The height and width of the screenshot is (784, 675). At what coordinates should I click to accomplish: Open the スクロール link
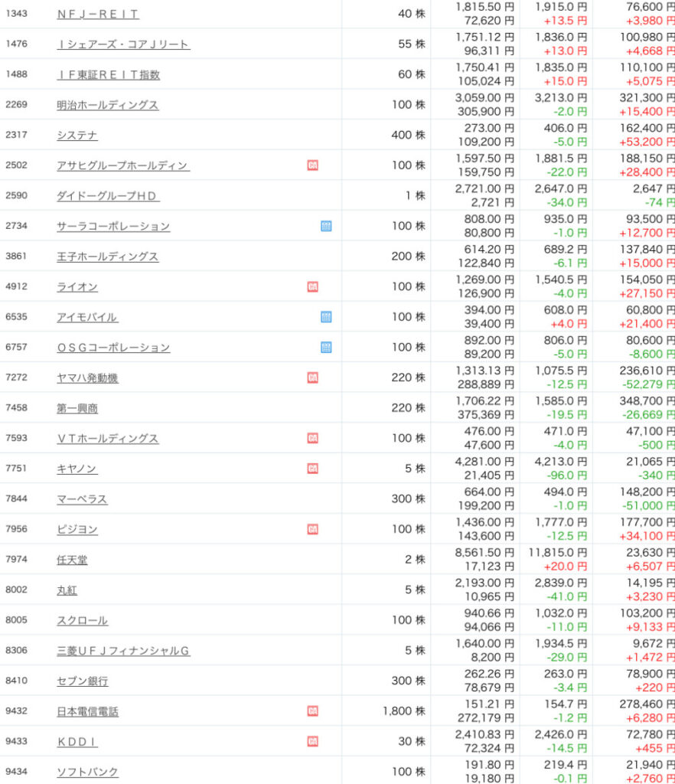[83, 620]
